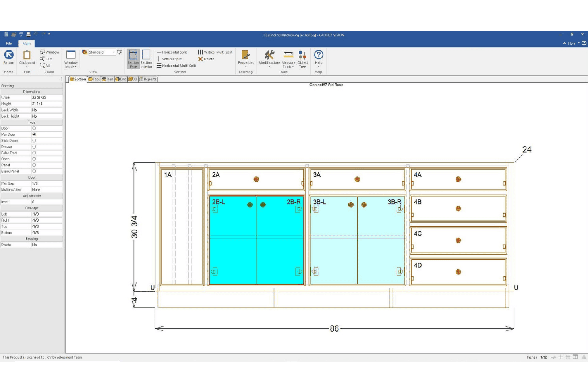Click the Pair Gap value field
The height and width of the screenshot is (392, 588).
[47, 183]
